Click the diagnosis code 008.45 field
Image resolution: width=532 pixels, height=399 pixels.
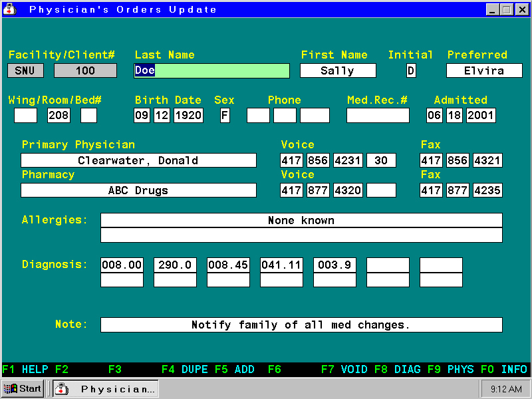click(228, 265)
